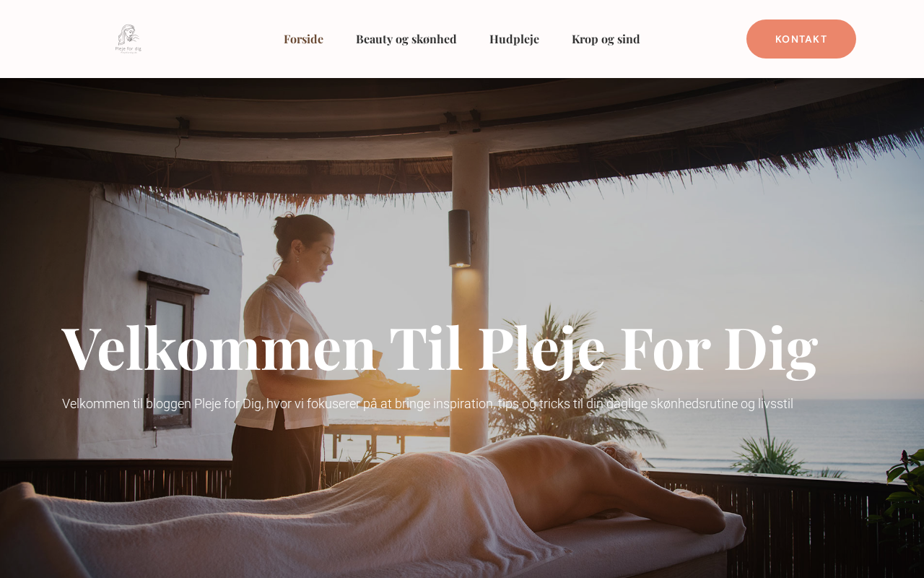Click the Velkommen Til Pleje For Dig heading
Image resolution: width=924 pixels, height=578 pixels.
tap(440, 348)
